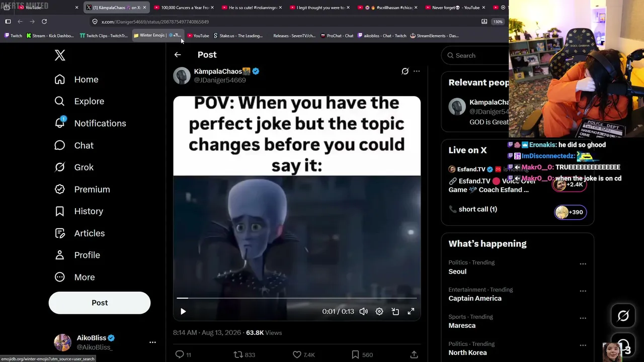Viewport: 644px width, 362px height.
Task: Click the Grok icon on the post
Action: tap(405, 71)
